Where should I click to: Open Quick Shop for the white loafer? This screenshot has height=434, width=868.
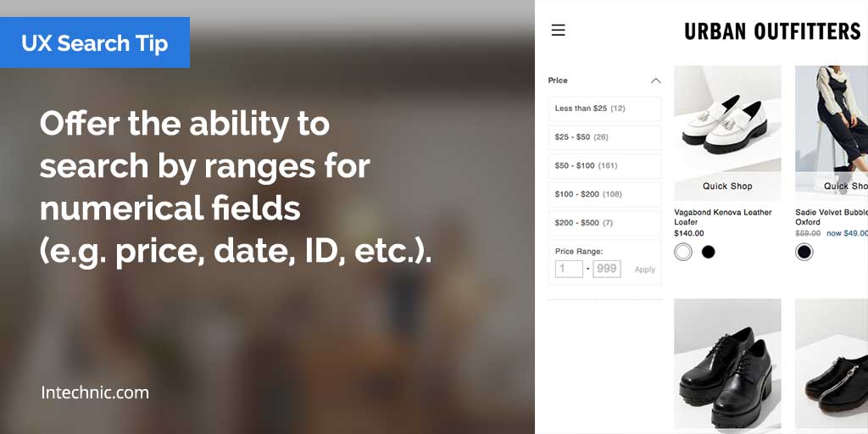[x=727, y=186]
